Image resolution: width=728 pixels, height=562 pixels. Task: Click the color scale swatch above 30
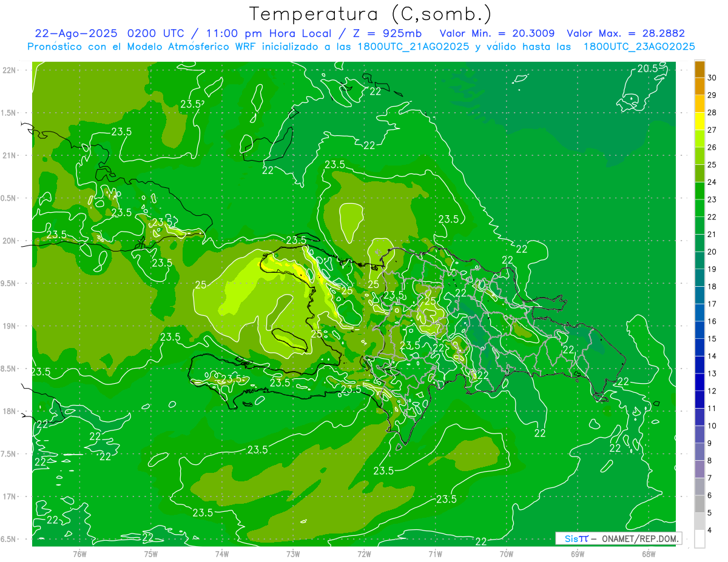tap(699, 69)
